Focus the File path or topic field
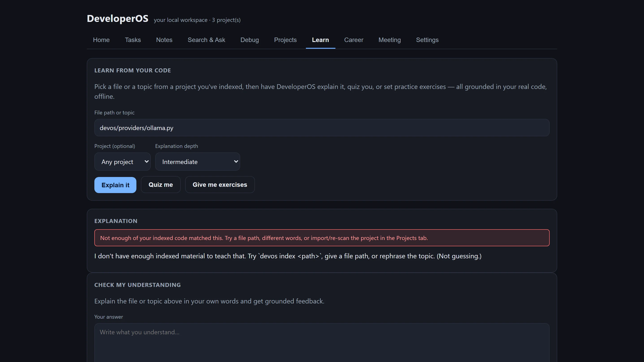This screenshot has height=362, width=644. pyautogui.click(x=322, y=128)
